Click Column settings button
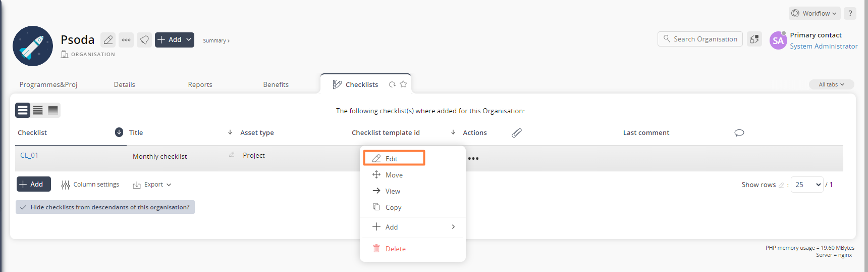 [90, 185]
